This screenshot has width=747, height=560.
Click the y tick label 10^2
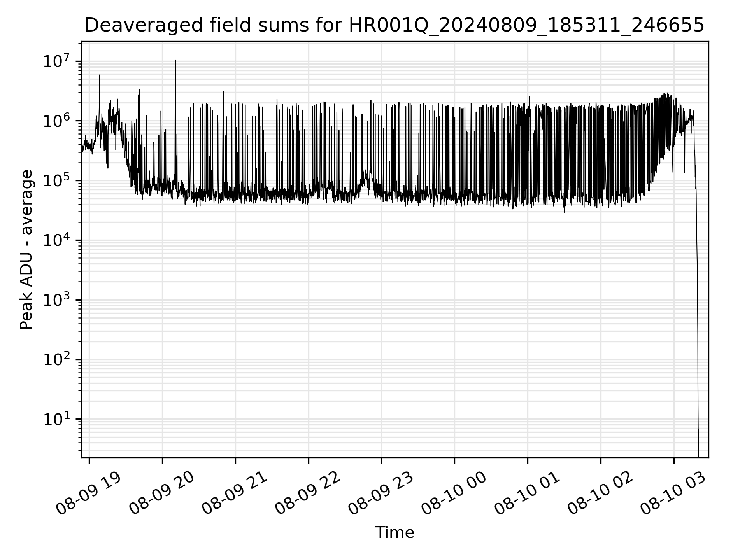57,359
